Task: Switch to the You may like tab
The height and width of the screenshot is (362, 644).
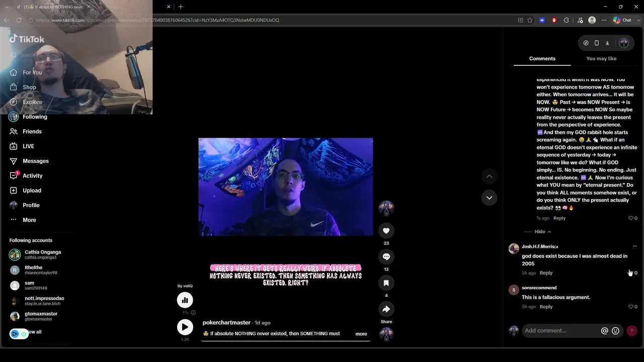Action: coord(601,59)
